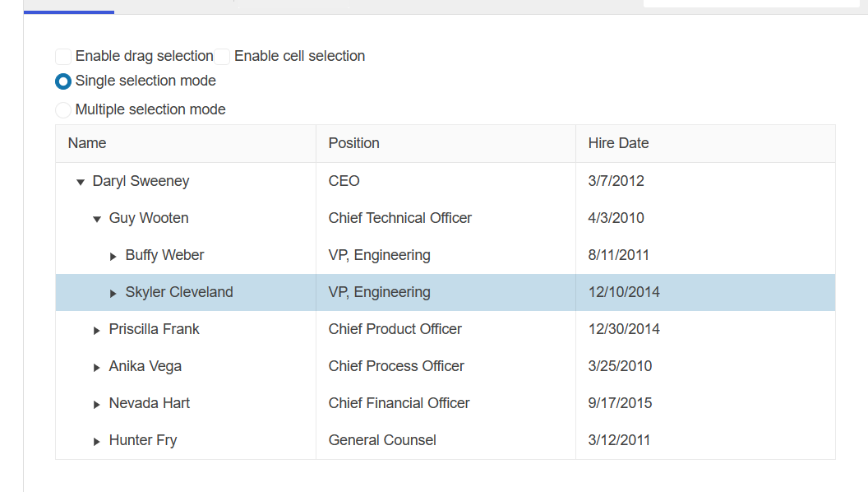
Task: Sort by the Name column header
Action: (x=87, y=143)
